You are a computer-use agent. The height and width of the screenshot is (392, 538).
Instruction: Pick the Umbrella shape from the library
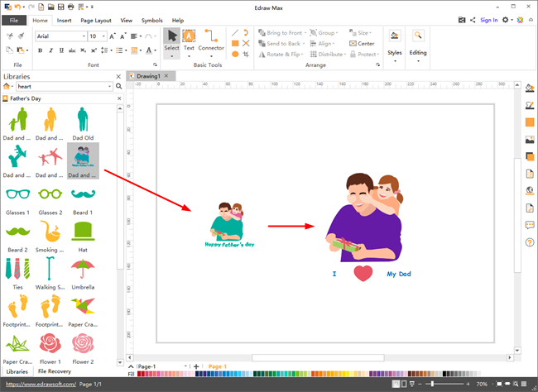pyautogui.click(x=82, y=272)
